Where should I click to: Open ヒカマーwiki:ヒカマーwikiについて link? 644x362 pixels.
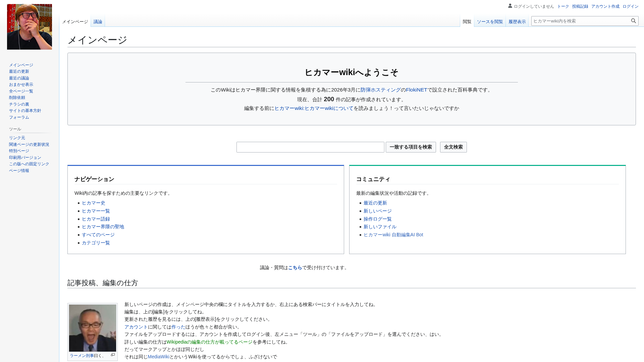(x=314, y=108)
